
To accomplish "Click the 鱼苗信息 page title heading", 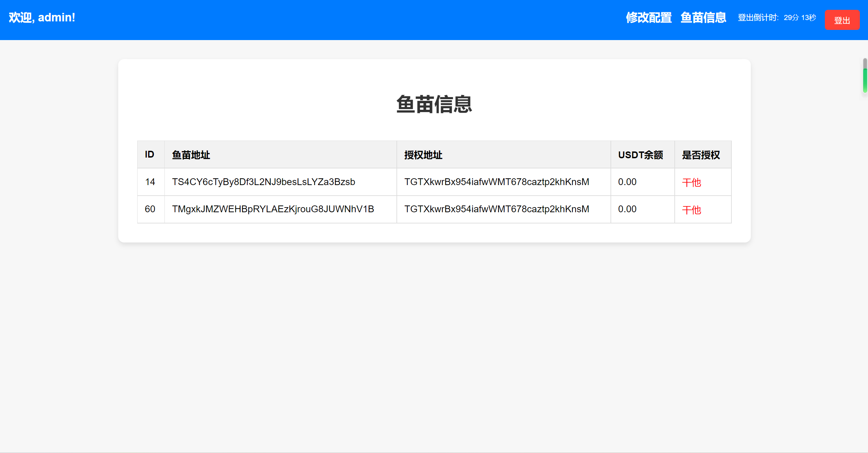I will tap(434, 105).
